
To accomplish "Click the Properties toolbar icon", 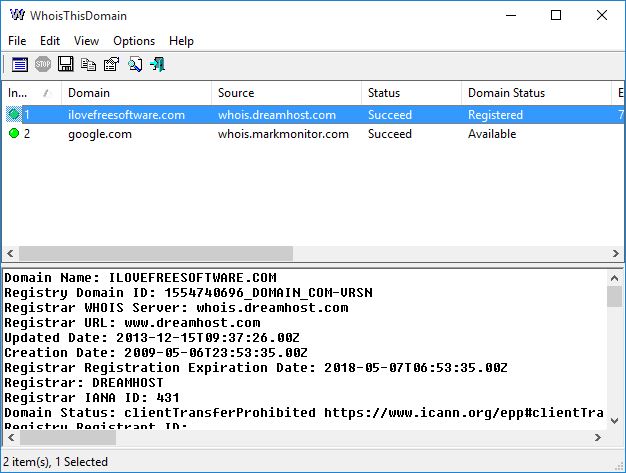I will point(111,64).
